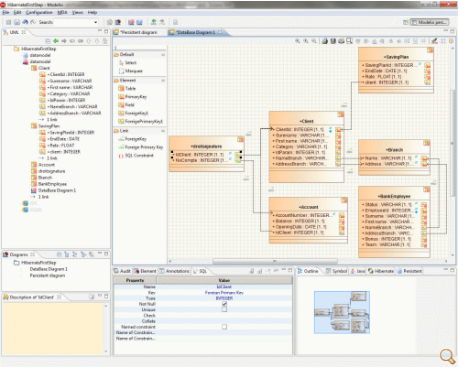
Task: Collapse the Element palette group
Action: (163, 80)
